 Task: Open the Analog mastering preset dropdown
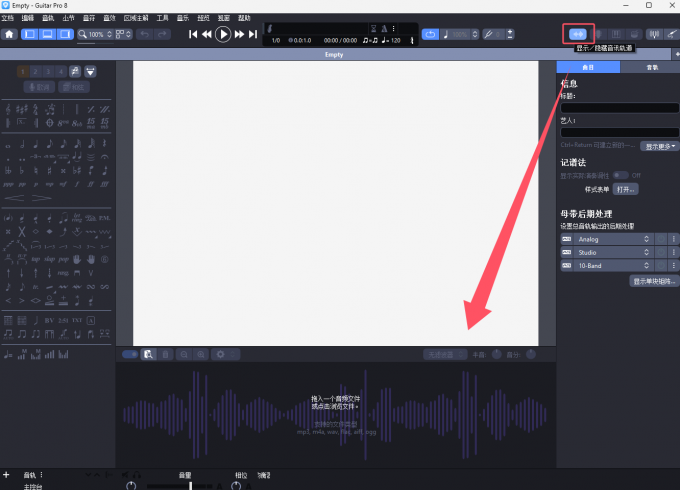tap(646, 239)
